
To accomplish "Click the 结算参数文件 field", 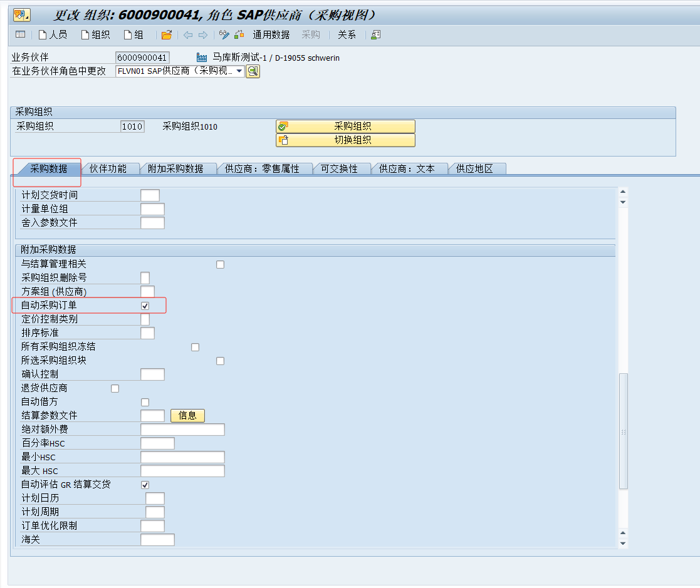I will tap(152, 416).
